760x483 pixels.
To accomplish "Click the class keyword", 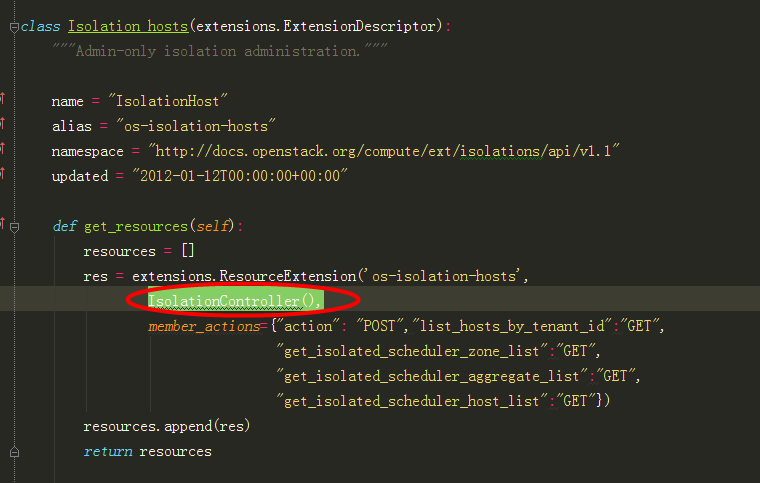I will click(41, 26).
